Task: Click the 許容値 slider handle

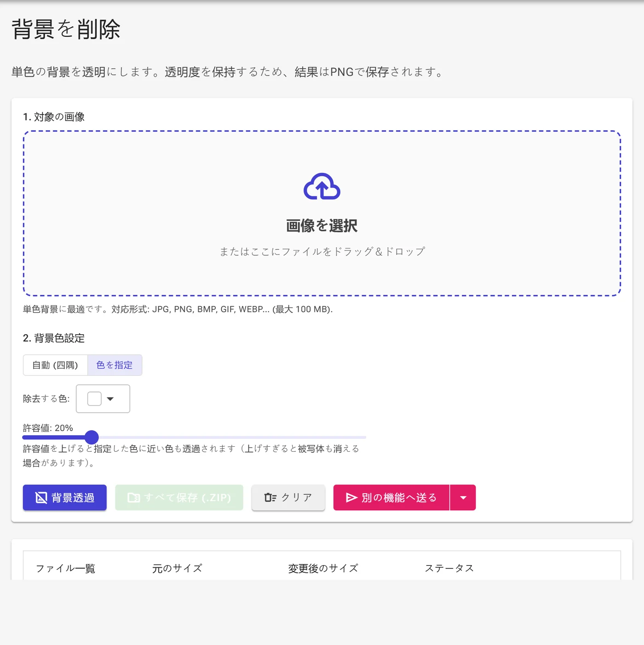Action: 92,437
